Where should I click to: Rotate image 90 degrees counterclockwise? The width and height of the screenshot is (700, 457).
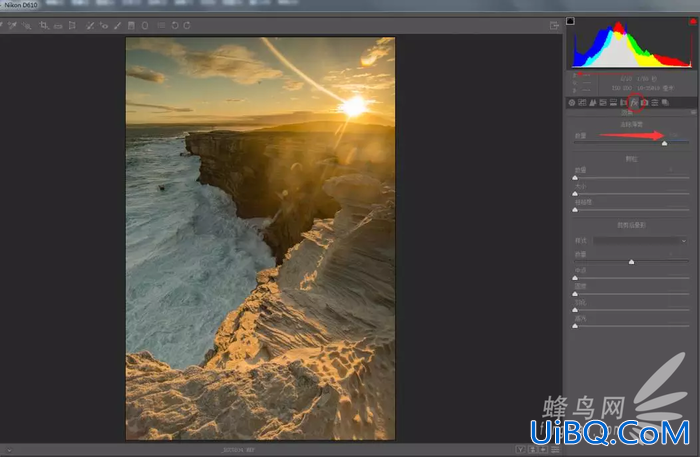(x=175, y=25)
